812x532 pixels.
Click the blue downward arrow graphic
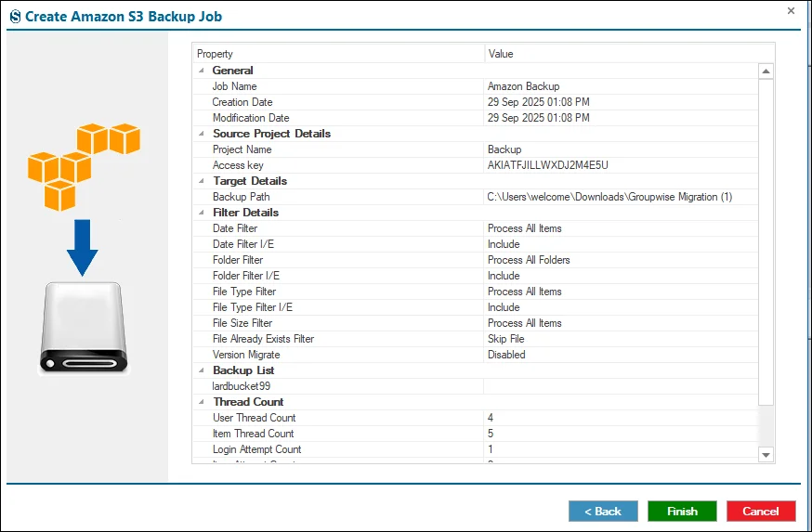pyautogui.click(x=83, y=247)
